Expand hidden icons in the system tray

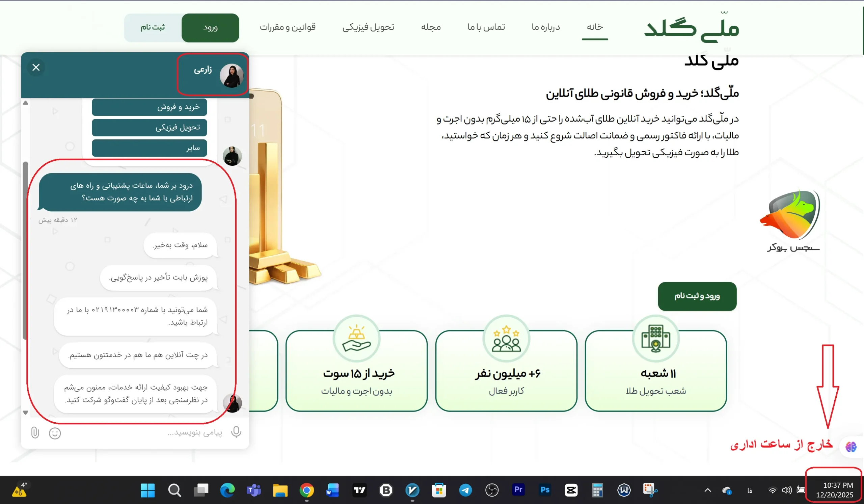(707, 490)
